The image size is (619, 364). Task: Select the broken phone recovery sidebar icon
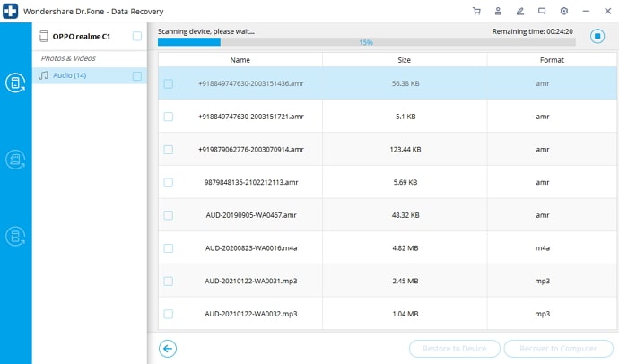click(x=15, y=236)
